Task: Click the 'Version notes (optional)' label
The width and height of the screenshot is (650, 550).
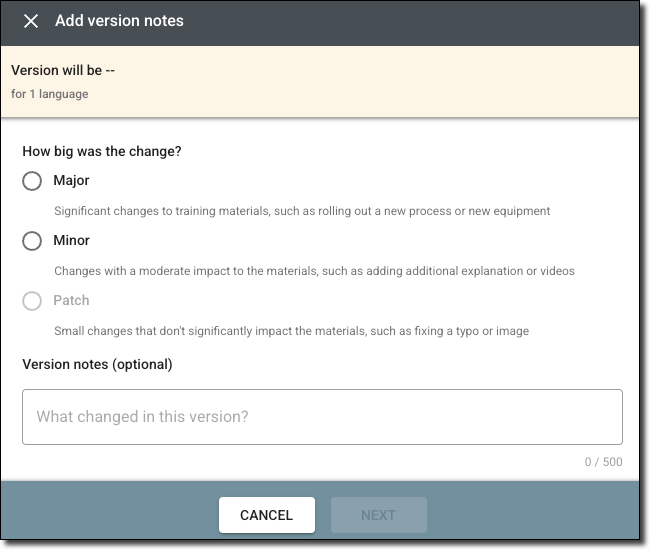Action: click(x=97, y=365)
